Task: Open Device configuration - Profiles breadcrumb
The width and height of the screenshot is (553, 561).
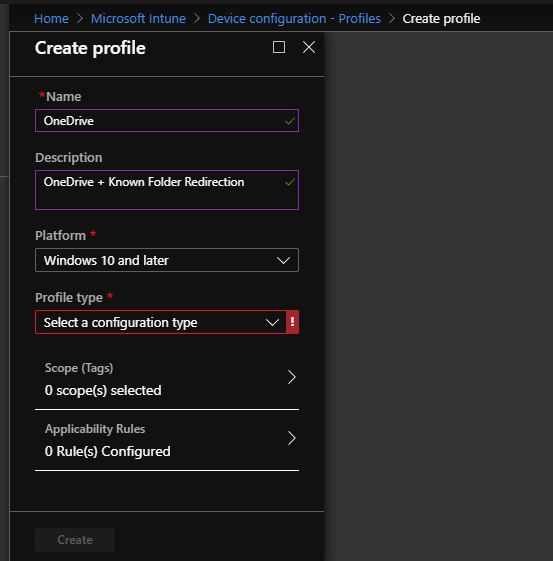Action: [x=294, y=18]
